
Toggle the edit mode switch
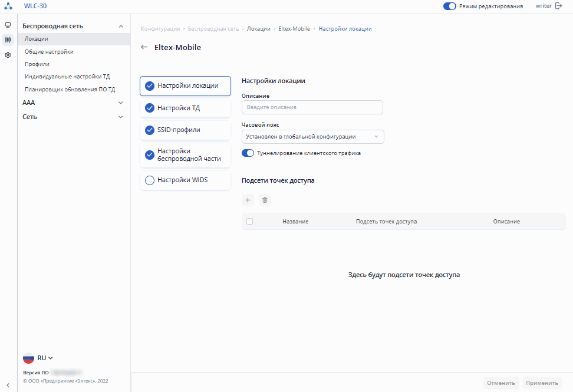coord(450,6)
